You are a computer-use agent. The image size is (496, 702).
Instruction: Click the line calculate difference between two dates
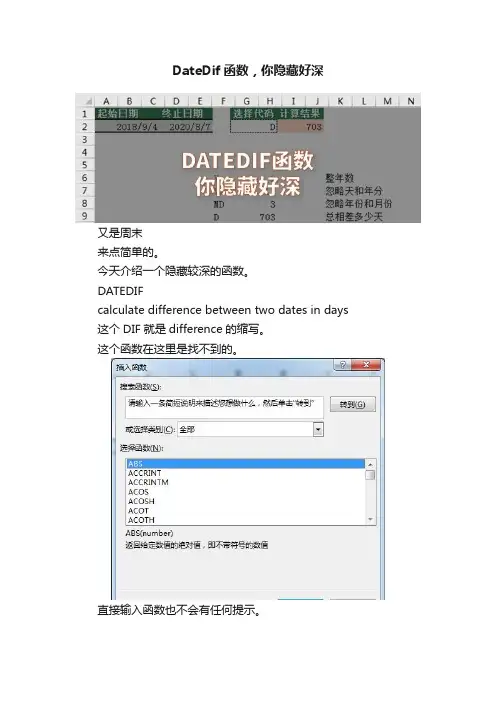tap(223, 310)
